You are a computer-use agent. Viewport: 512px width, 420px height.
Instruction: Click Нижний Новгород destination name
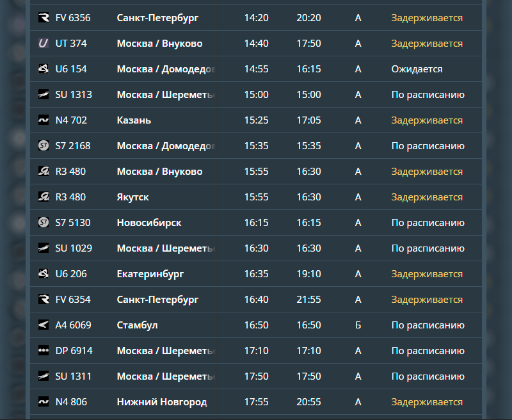tap(162, 402)
